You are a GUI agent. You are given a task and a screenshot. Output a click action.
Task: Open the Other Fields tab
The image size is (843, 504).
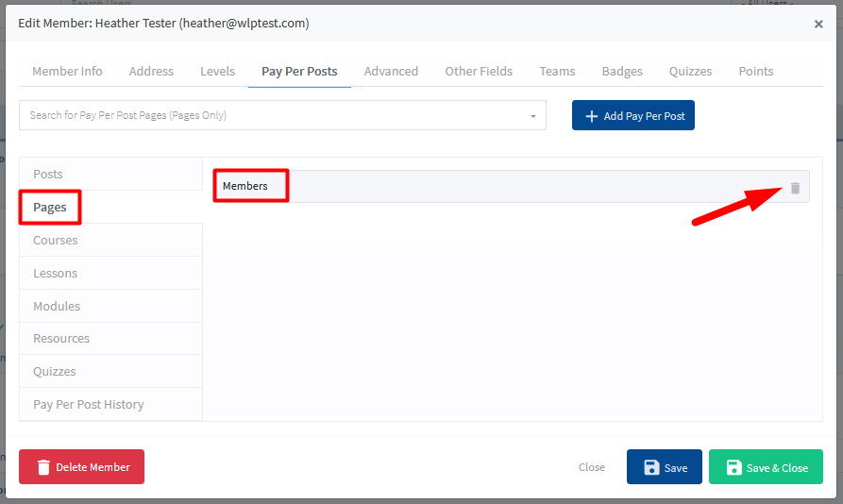479,72
